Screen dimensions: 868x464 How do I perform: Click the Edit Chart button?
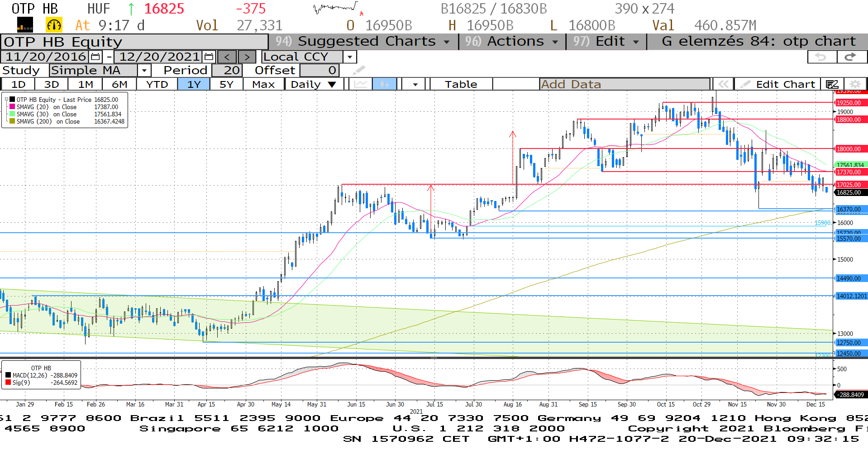point(778,84)
